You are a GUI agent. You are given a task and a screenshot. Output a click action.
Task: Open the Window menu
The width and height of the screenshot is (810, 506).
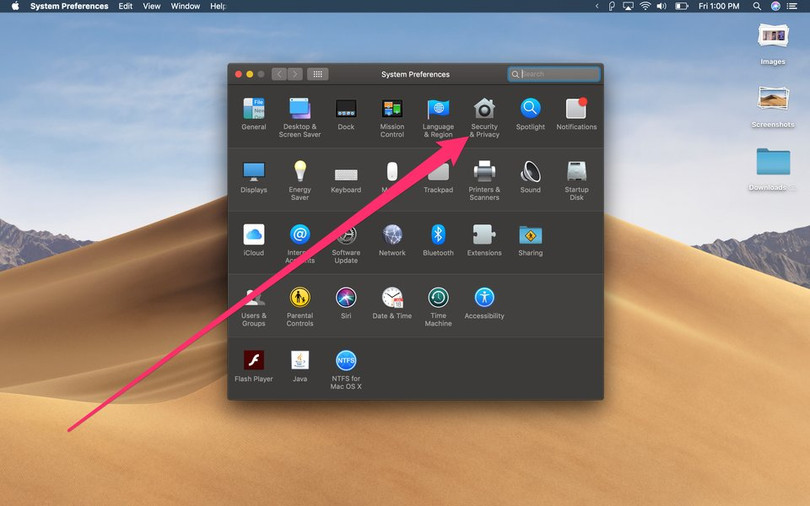pos(185,6)
